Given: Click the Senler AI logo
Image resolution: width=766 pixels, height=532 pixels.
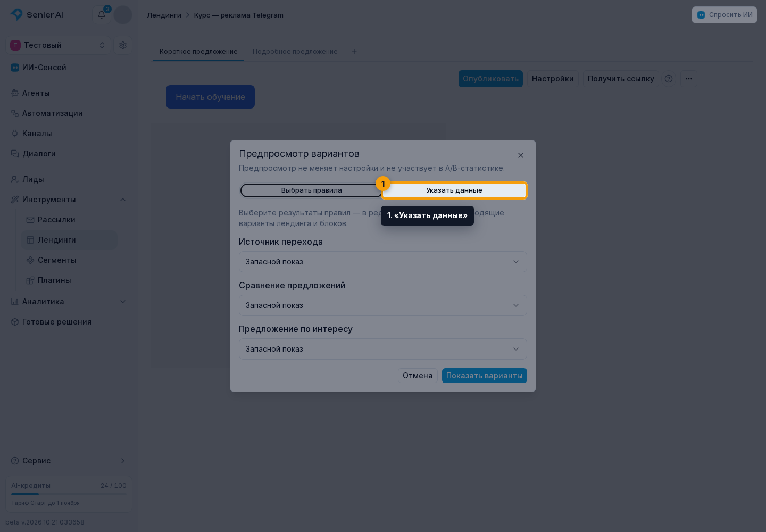Looking at the screenshot, I should [37, 15].
